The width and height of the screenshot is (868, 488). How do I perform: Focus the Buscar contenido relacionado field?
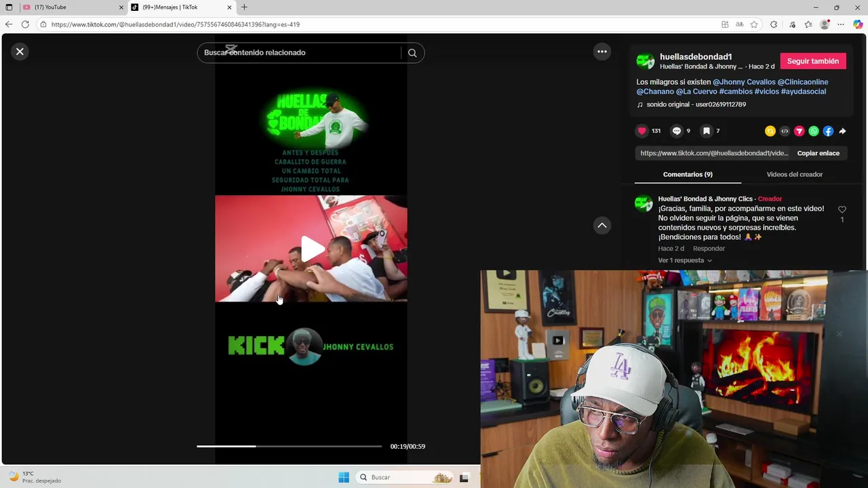click(302, 53)
